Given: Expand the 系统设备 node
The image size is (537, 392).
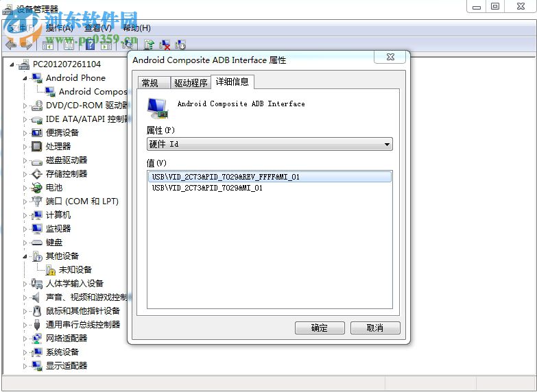Looking at the screenshot, I should point(25,352).
